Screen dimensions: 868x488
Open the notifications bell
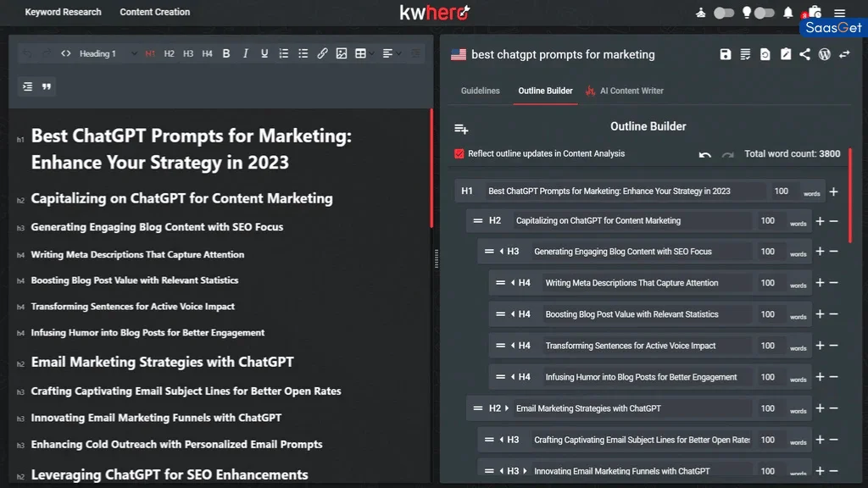[x=787, y=12]
